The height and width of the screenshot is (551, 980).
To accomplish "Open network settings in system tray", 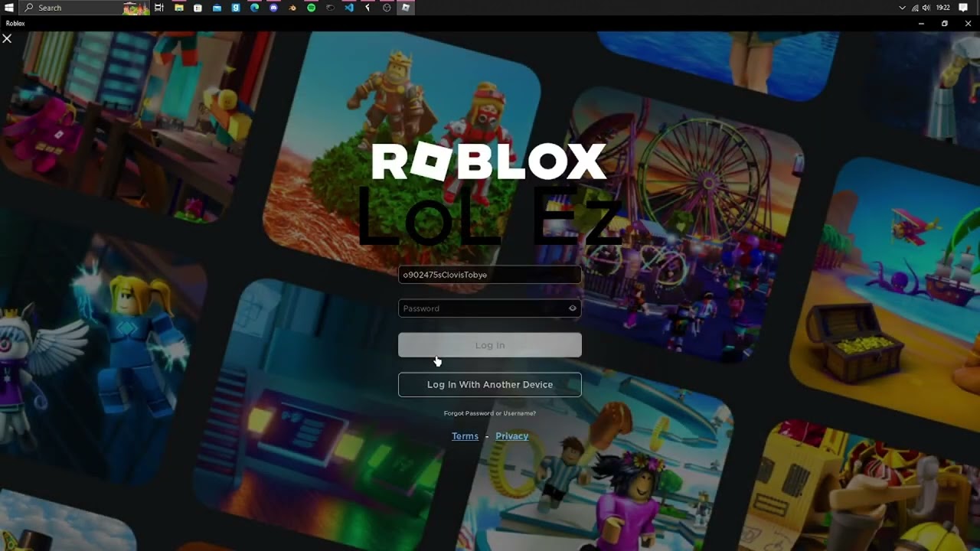I will pyautogui.click(x=915, y=8).
